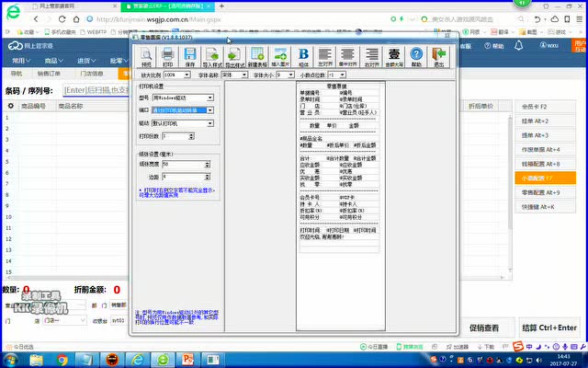Screen dimensions: 588x368
Task: Adjust the 纸张宽度 paper width spinner
Action: (x=207, y=165)
